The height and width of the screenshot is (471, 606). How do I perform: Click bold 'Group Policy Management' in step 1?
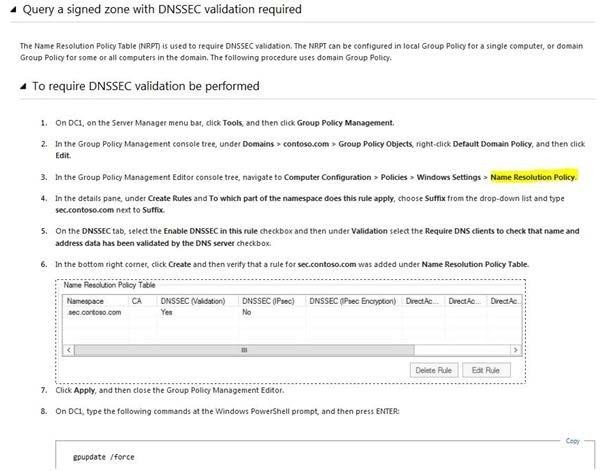(x=345, y=123)
